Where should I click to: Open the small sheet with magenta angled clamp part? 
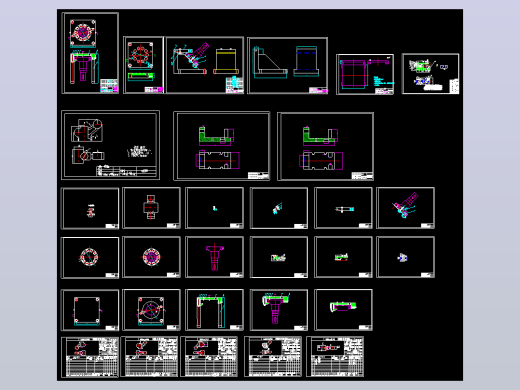(x=405, y=208)
